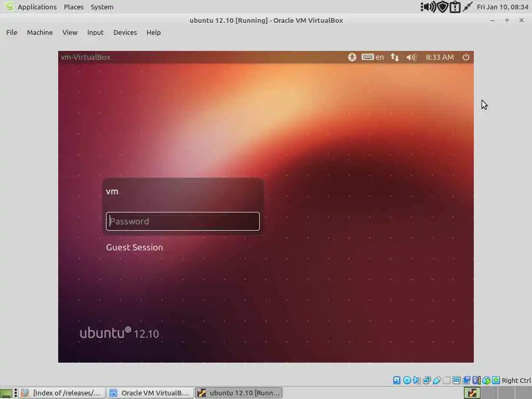
Task: Open accessibility indicator in Ubuntu top bar
Action: pos(352,57)
